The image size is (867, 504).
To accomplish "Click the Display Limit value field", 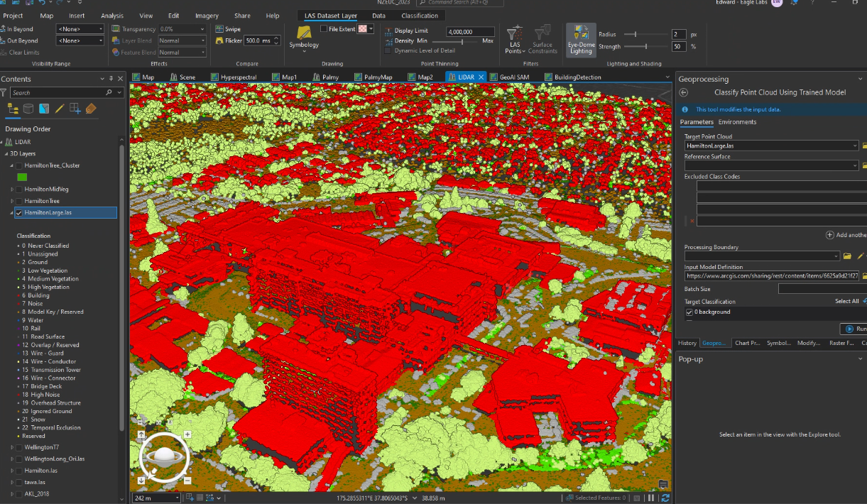I will pos(470,31).
